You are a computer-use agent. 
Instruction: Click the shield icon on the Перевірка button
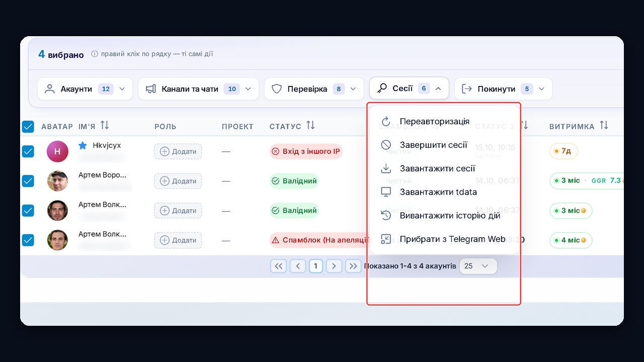tap(276, 89)
